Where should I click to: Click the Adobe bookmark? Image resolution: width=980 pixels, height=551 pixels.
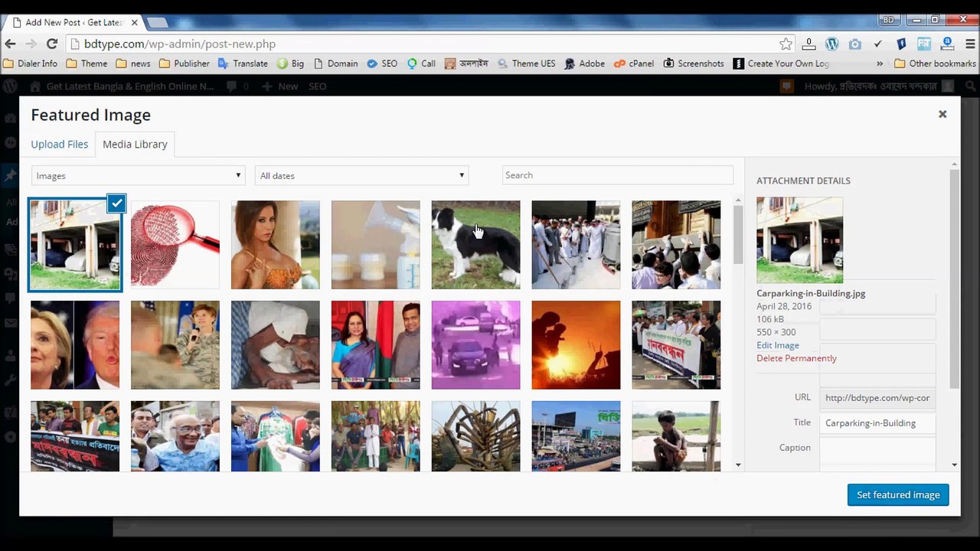585,64
